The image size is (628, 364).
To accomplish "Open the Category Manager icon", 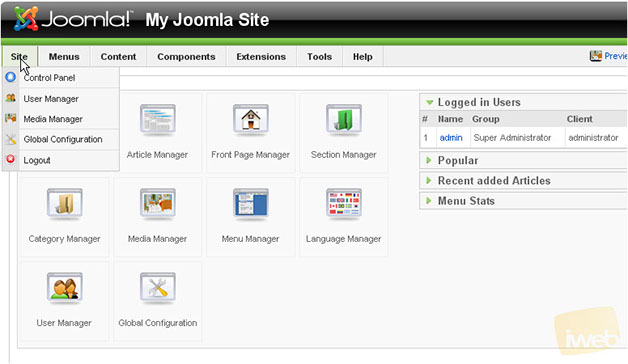I will click(64, 203).
